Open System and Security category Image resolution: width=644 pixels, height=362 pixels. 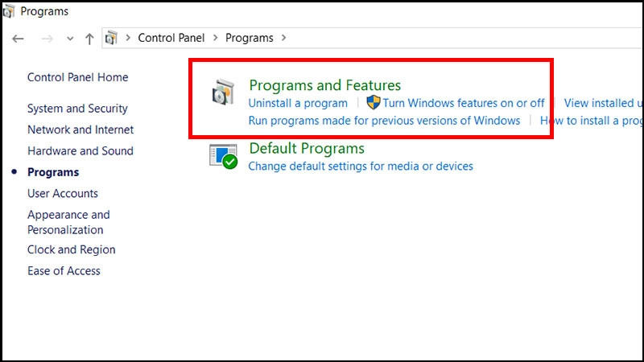coord(77,109)
